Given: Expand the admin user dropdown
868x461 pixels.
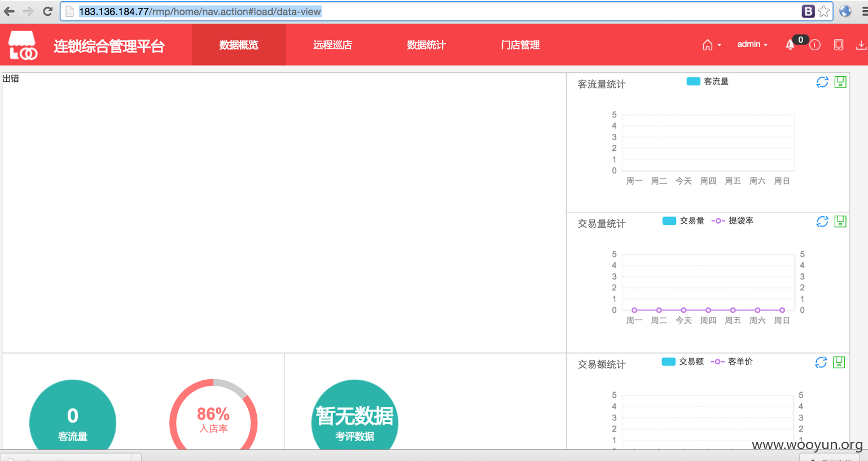Looking at the screenshot, I should tap(752, 44).
